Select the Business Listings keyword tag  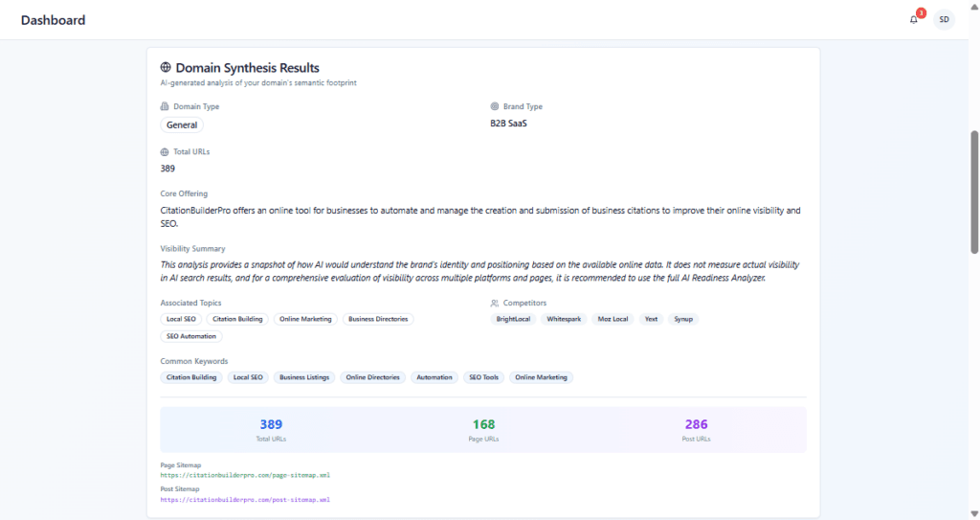coord(304,377)
